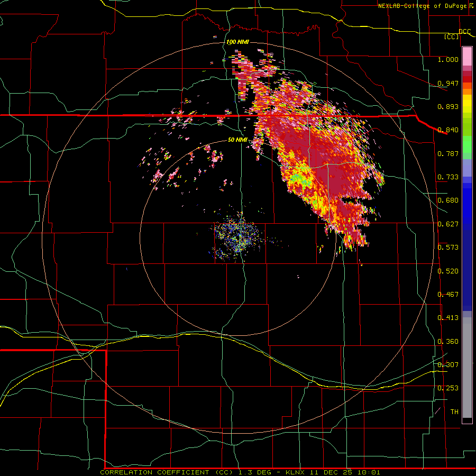476x476 pixels.
Task: Click the 1.000 scale value
Action: (x=448, y=59)
